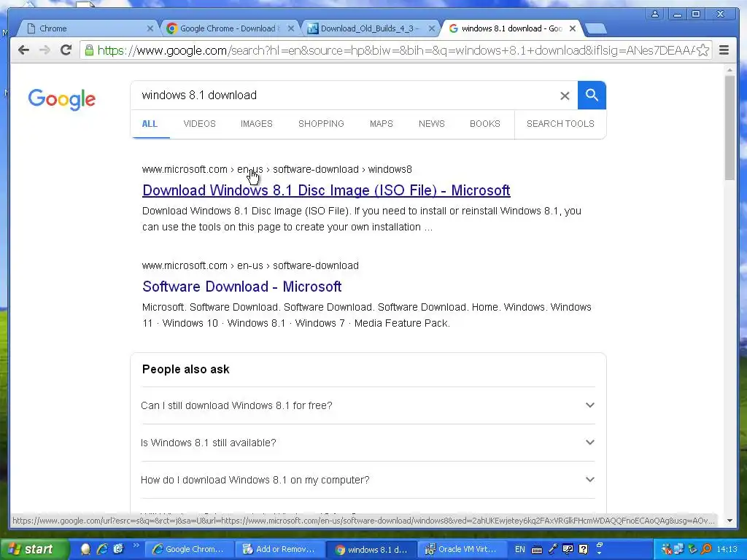The image size is (747, 560).
Task: Click the scrollbar up arrow
Action: point(729,70)
